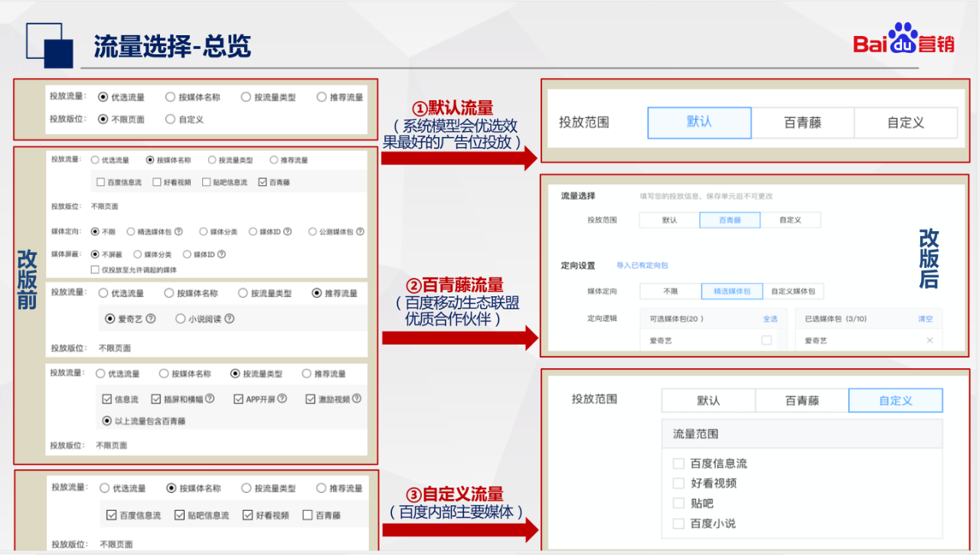This screenshot has width=980, height=555.
Task: Tick 仅投放至允许调起的媒体 checkbox
Action: (x=95, y=269)
